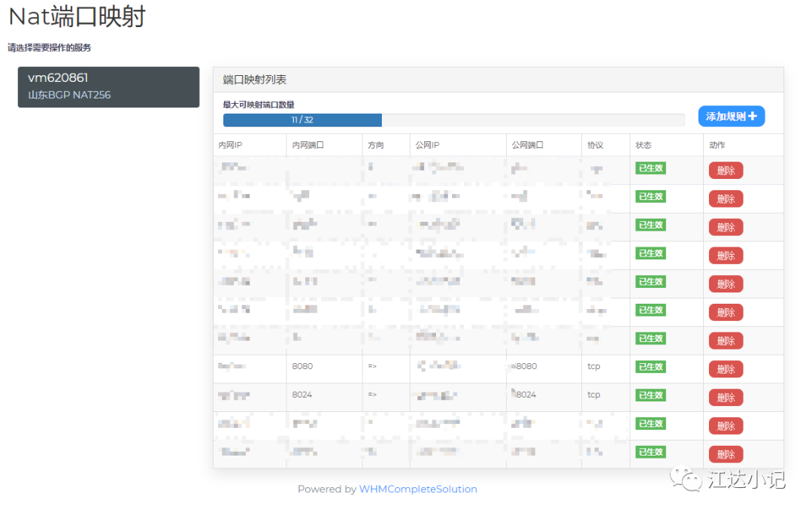Click the 已生效 status badge in the 8080 row

(650, 367)
